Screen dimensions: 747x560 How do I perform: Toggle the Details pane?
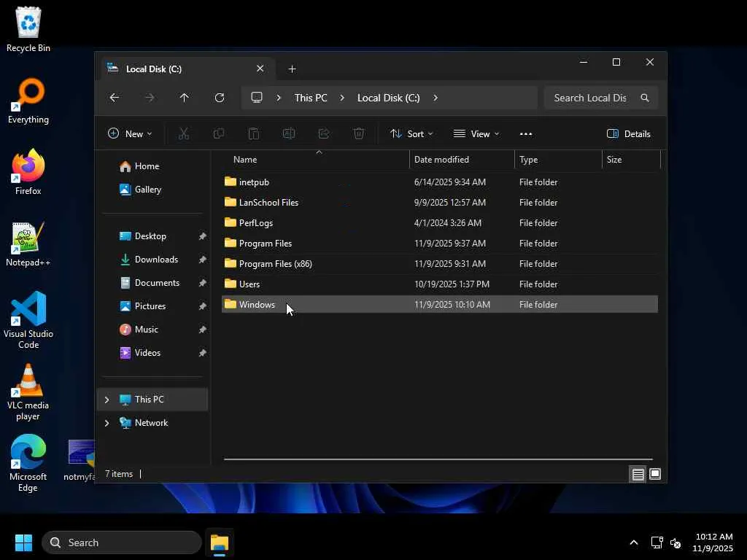pyautogui.click(x=628, y=133)
